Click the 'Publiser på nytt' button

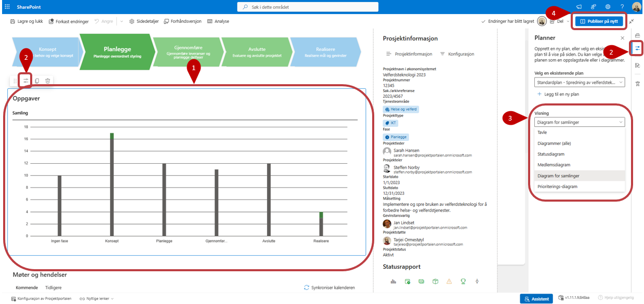click(x=598, y=21)
